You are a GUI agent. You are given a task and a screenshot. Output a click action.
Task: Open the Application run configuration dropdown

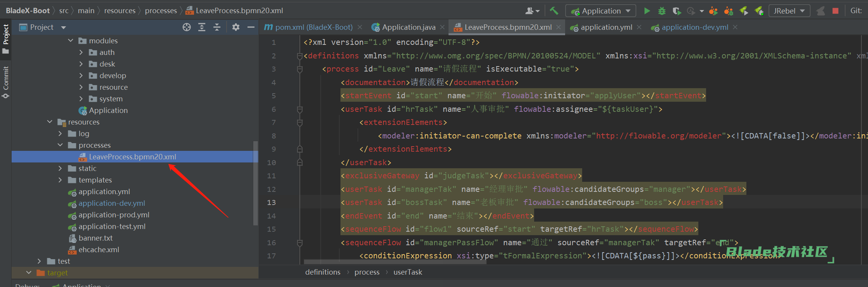click(x=601, y=11)
